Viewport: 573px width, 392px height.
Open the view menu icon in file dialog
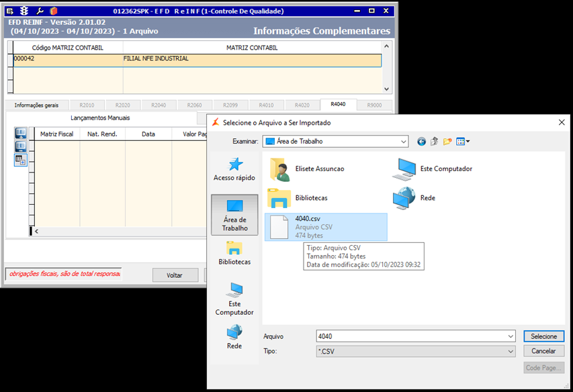(463, 142)
